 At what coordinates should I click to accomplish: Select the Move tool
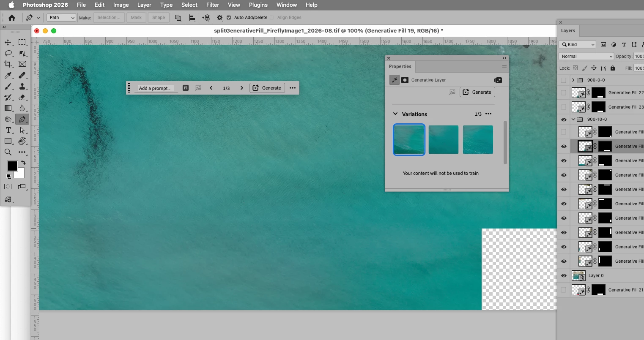(8, 42)
